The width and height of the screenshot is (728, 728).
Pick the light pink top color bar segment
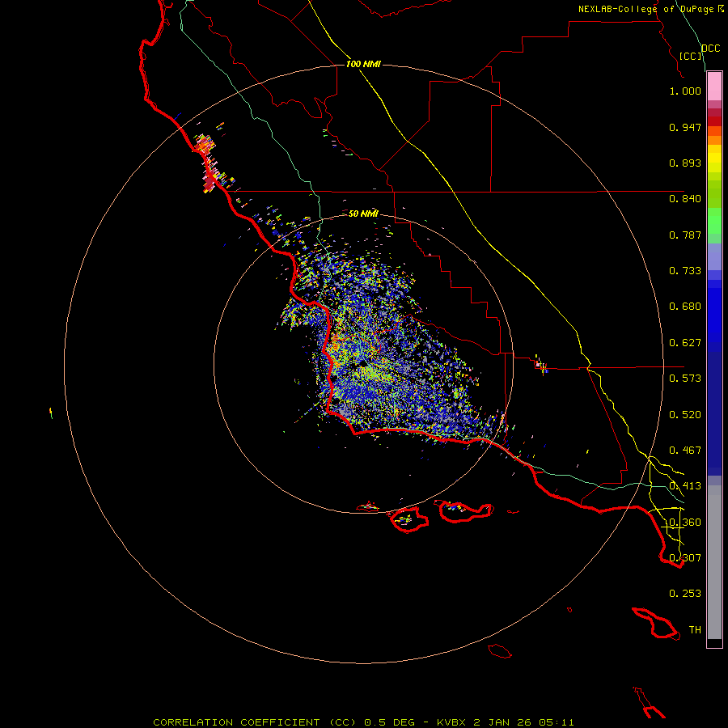(714, 87)
